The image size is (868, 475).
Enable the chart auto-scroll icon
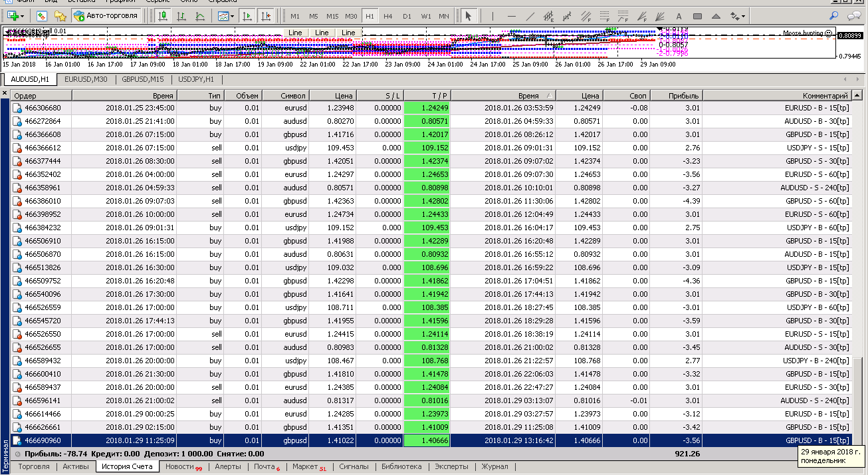click(x=248, y=15)
